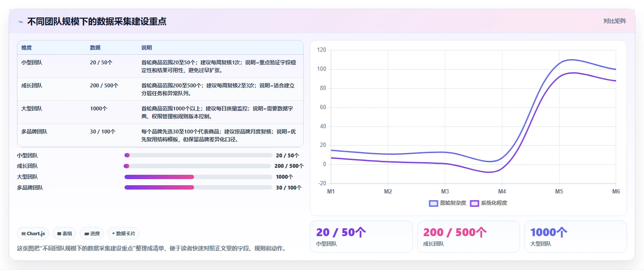The image size is (644, 270).
Task: Click the 200 / 500个 progress value
Action: click(289, 166)
